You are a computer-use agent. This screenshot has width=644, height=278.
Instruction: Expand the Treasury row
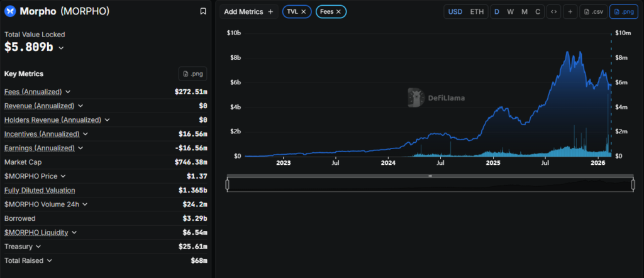pos(39,247)
